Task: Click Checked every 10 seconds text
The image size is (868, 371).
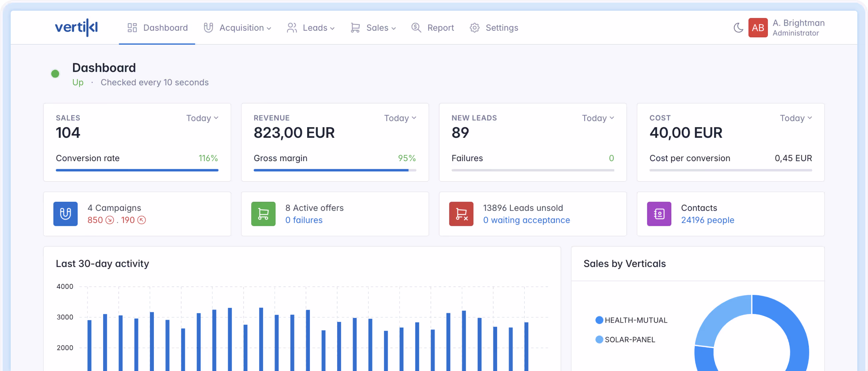Action: 155,82
